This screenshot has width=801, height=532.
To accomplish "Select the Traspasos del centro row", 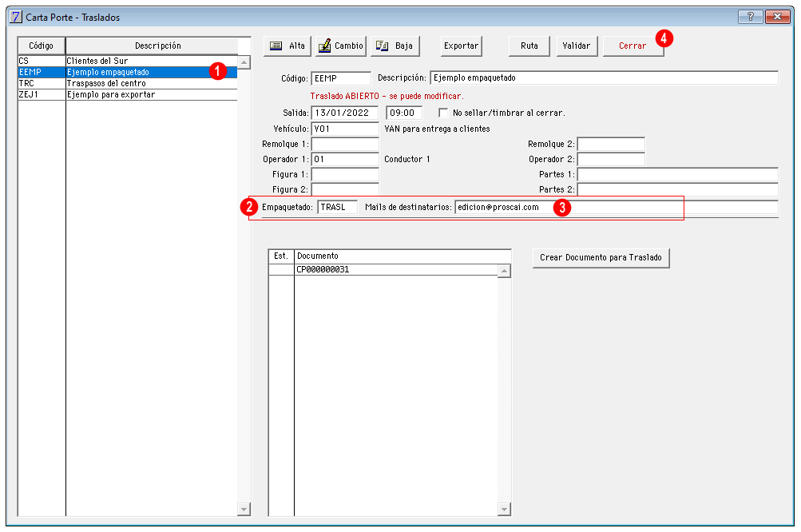I will [127, 83].
